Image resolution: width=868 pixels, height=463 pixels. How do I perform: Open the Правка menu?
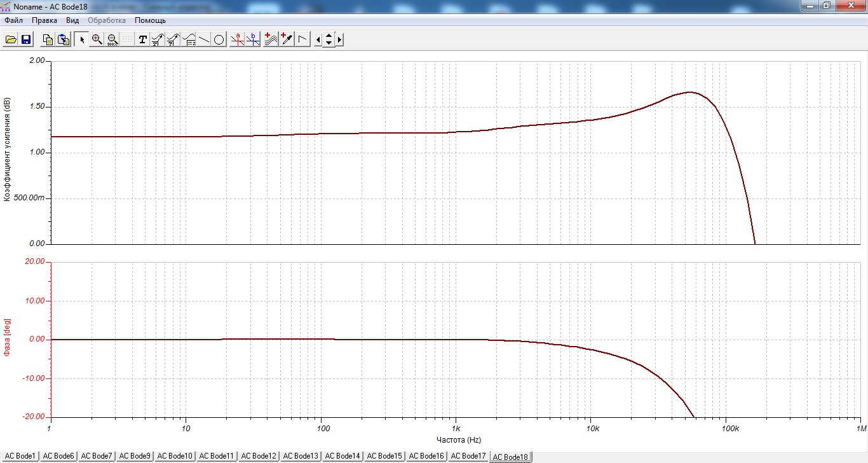point(44,20)
